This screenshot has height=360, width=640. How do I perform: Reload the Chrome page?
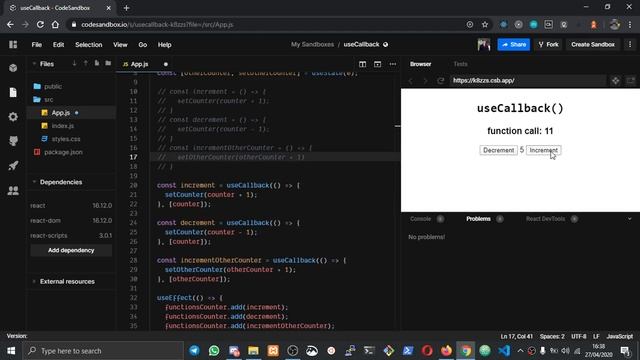coord(40,24)
